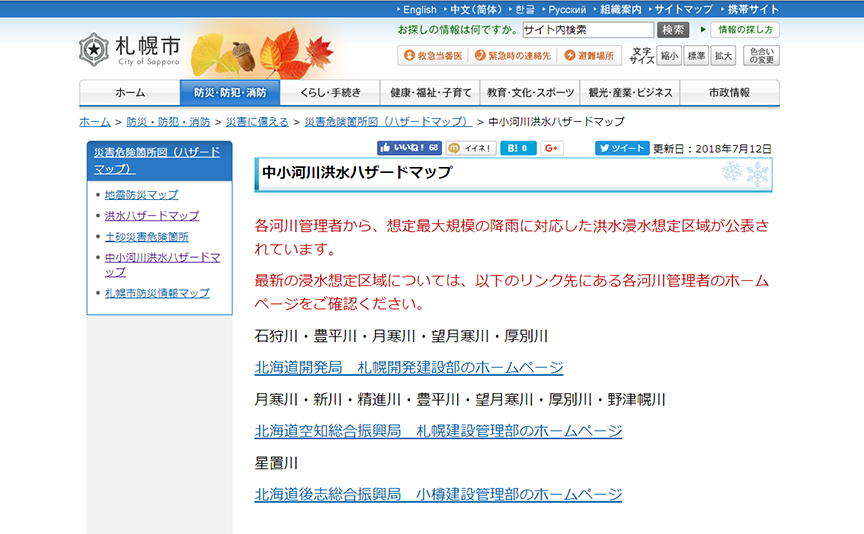
Task: Switch language to English
Action: pos(419,9)
